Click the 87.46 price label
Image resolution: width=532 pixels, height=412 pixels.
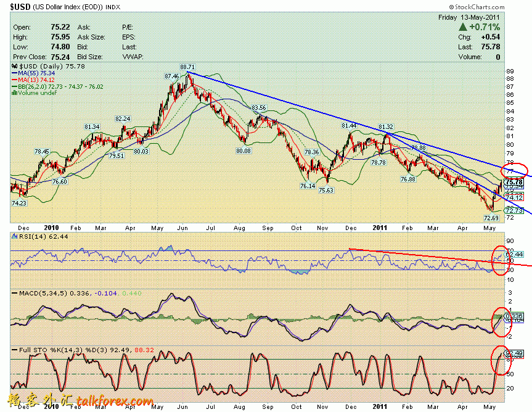point(171,76)
